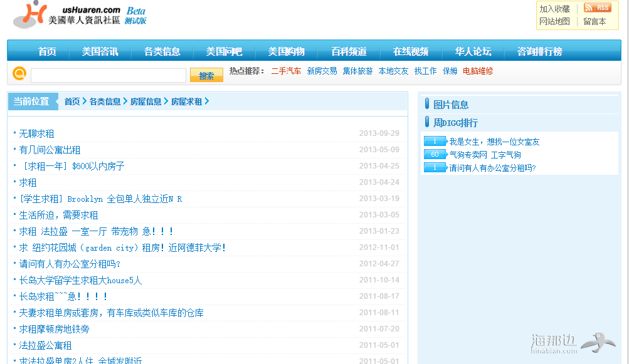
Task: Open the RSS feed icon
Action: pos(597,8)
